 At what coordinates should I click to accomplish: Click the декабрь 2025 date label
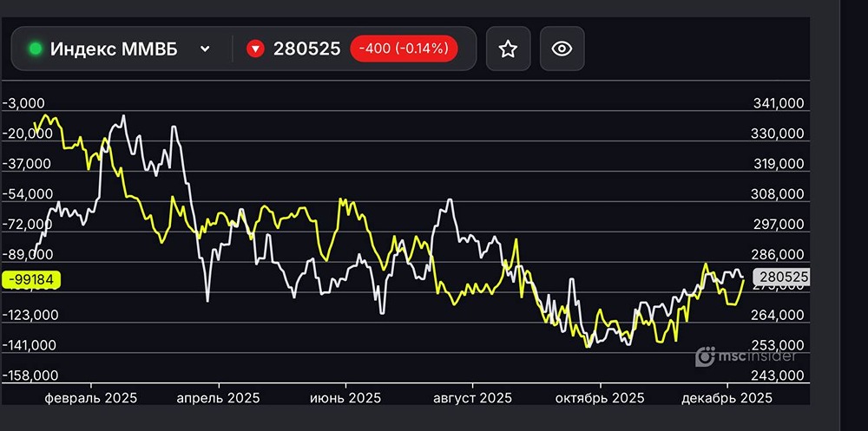coord(727,398)
